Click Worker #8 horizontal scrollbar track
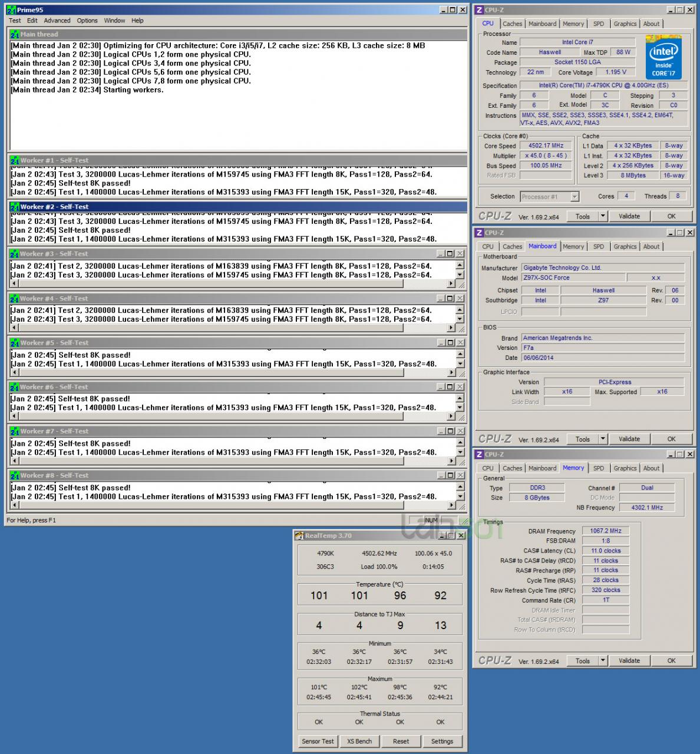 [232, 505]
